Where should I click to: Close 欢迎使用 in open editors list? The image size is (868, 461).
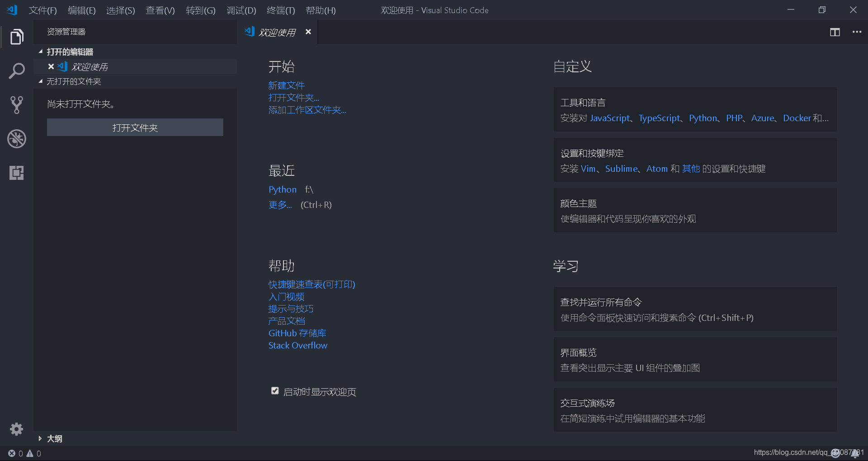(51, 66)
